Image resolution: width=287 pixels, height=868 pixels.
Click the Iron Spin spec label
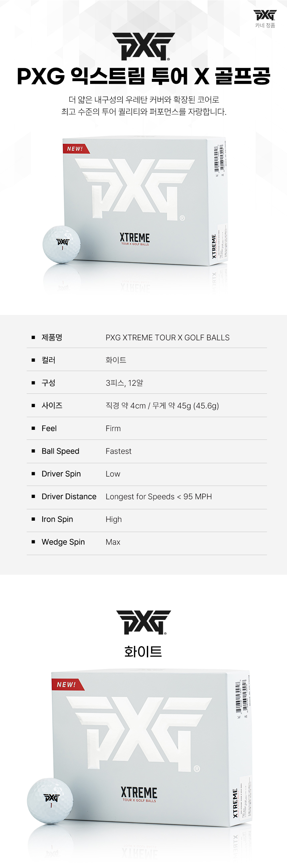(57, 519)
